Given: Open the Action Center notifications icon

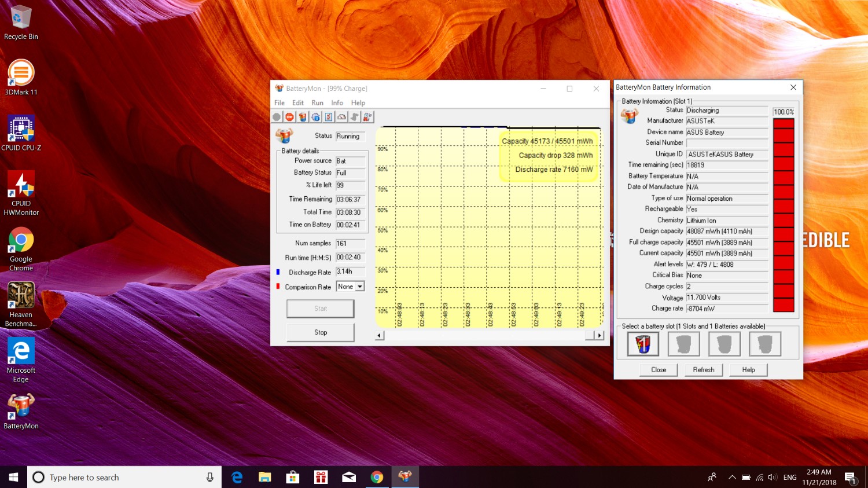Looking at the screenshot, I should click(851, 478).
